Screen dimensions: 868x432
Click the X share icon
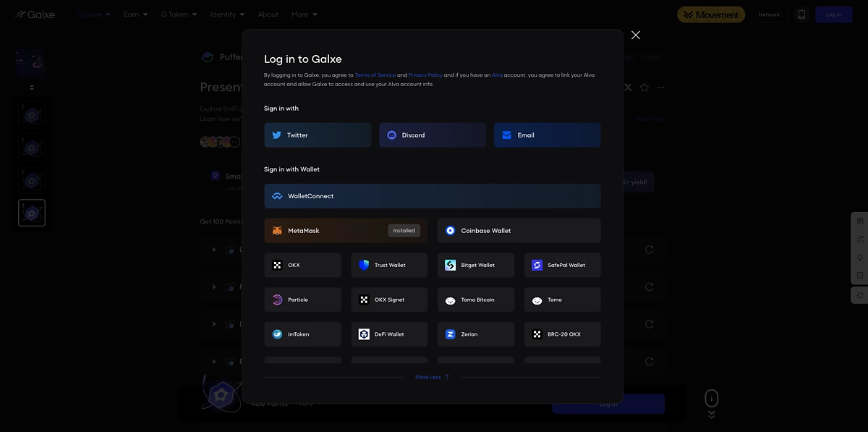point(628,88)
